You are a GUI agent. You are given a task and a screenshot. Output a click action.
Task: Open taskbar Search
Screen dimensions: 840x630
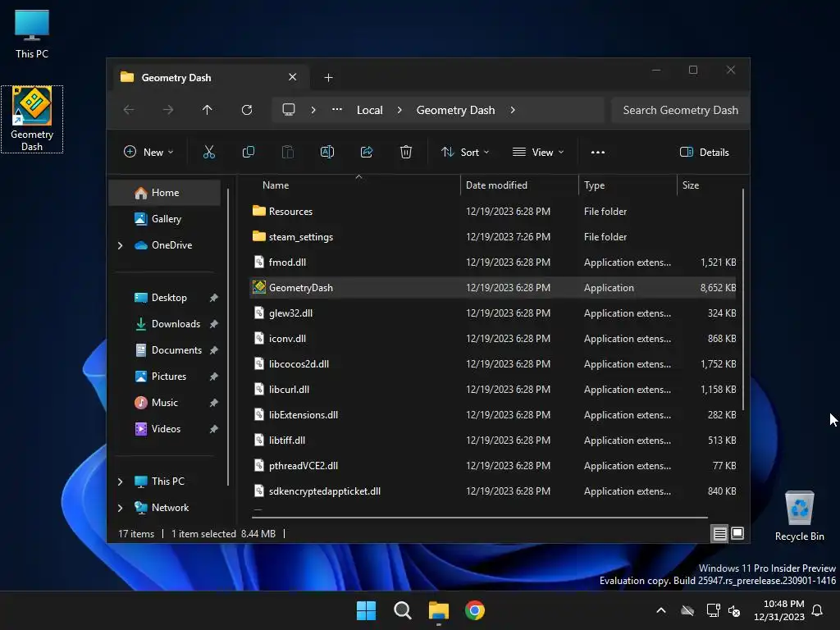(x=402, y=610)
